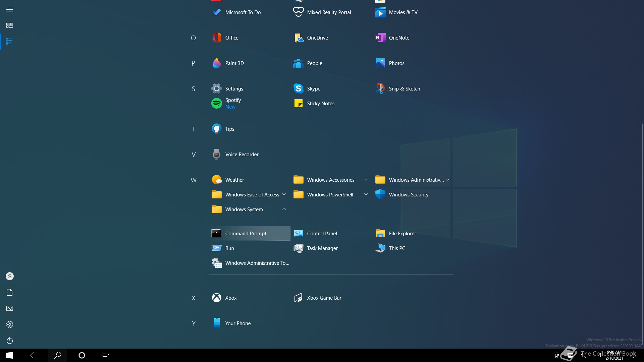Open Windows System folder entry
This screenshot has width=644, height=362.
250,209
